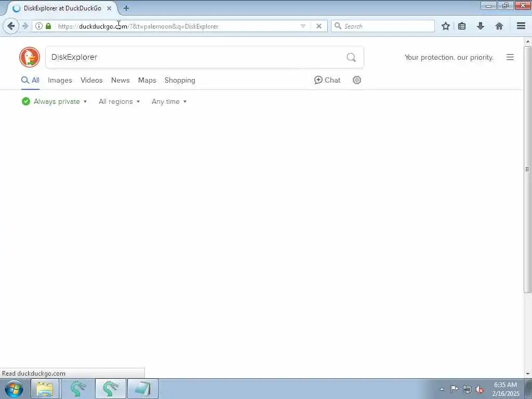
Task: Show bookmarks list icon
Action: click(462, 26)
